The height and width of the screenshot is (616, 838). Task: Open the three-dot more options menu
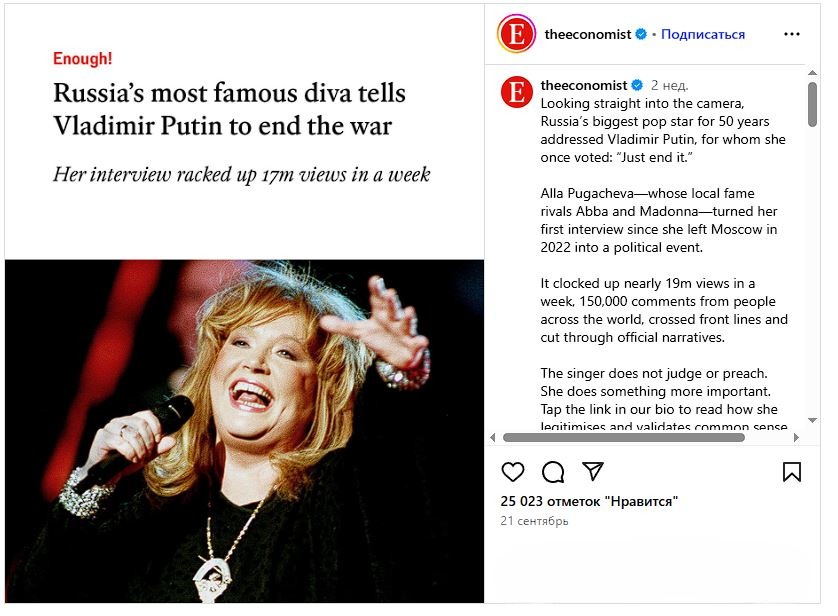coord(792,34)
